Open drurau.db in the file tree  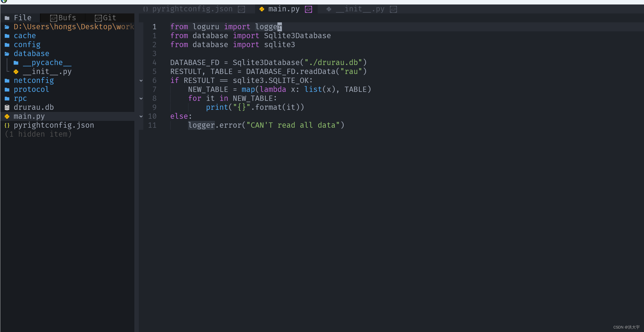tap(67, 107)
